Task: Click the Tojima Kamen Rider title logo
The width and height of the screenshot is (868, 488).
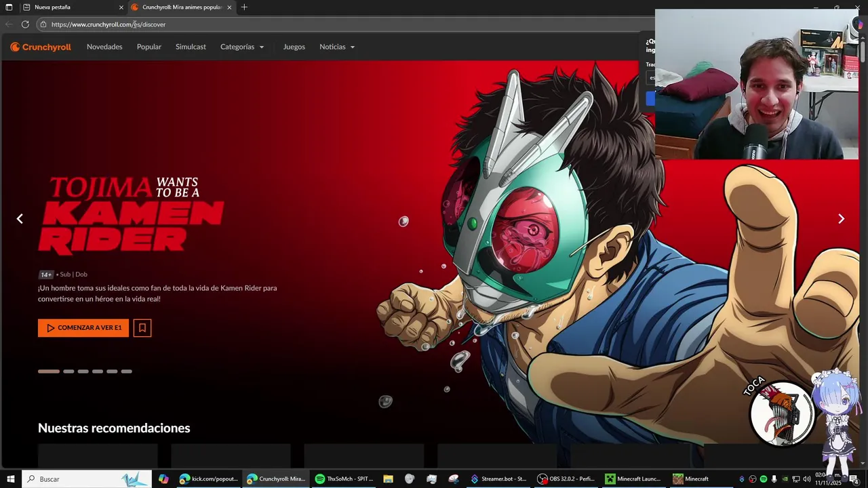Action: pos(131,216)
